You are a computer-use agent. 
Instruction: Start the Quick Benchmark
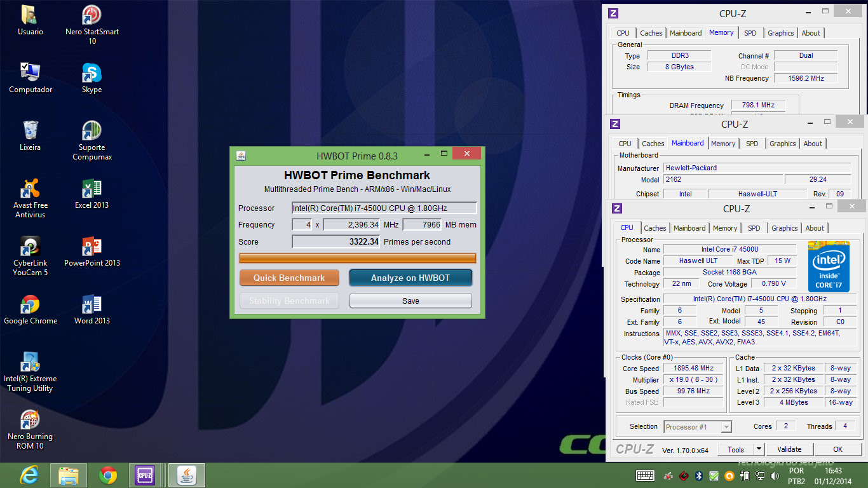(x=289, y=278)
